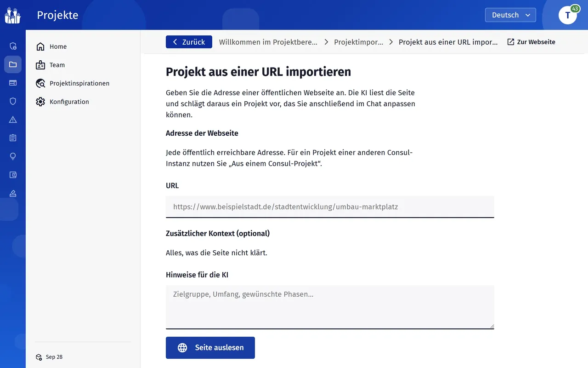588x368 pixels.
Task: Follow the Zur Webseite link
Action: [x=531, y=42]
